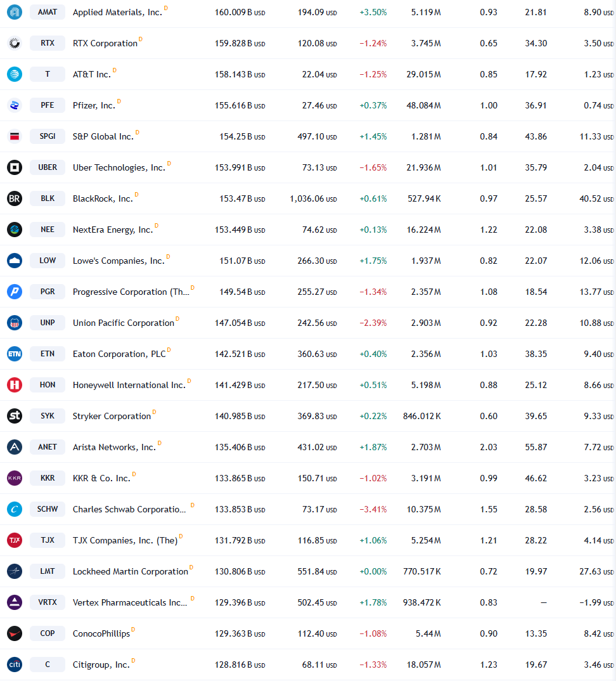This screenshot has height=681, width=616.
Task: Click AMAT change value +3.50%
Action: pos(373,13)
